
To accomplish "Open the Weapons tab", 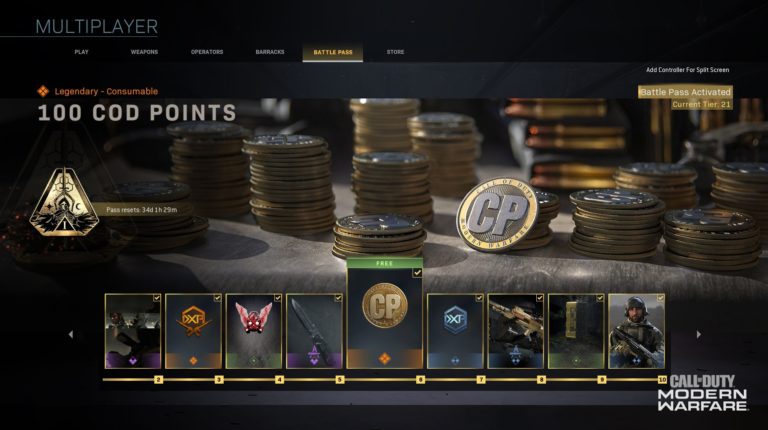I will [144, 52].
